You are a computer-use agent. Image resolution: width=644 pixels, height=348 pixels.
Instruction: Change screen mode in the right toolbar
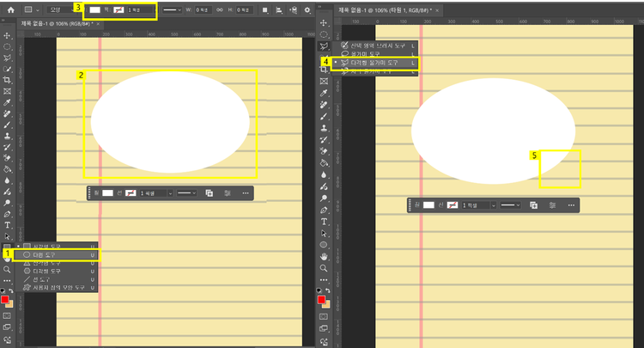coord(324,329)
